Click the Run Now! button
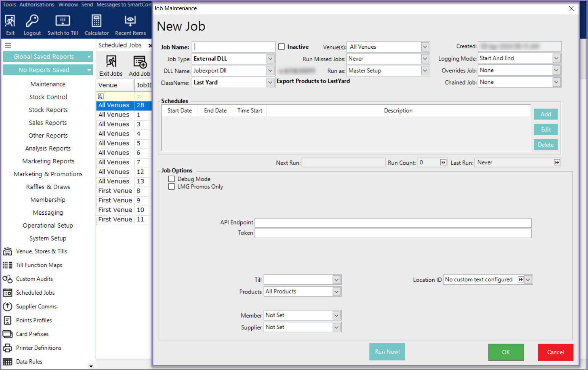This screenshot has height=370, width=588. pos(387,352)
